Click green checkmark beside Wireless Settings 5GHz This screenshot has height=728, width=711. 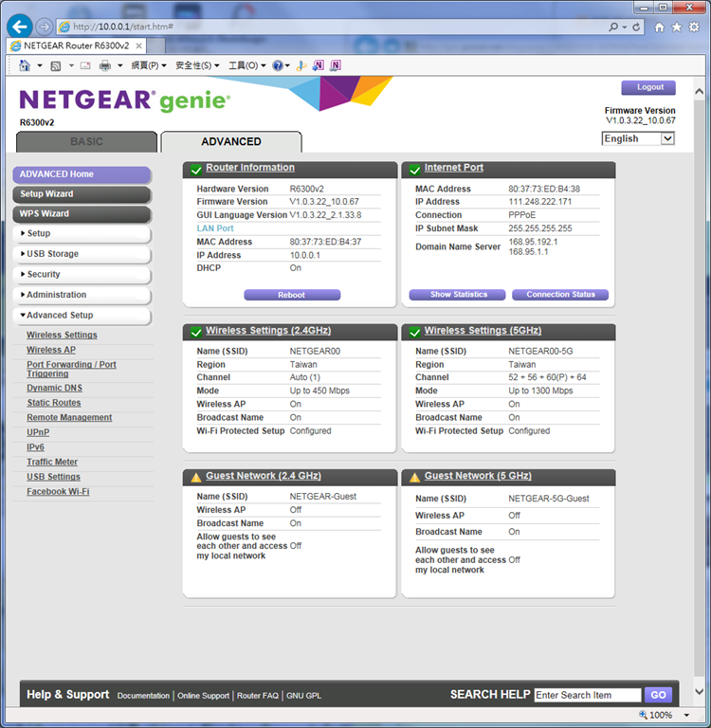click(x=414, y=332)
